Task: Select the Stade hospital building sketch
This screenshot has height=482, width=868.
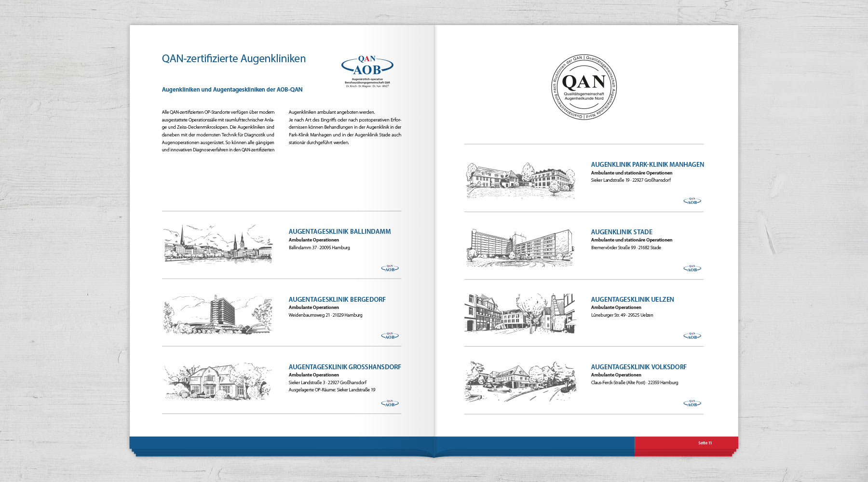Action: point(520,248)
